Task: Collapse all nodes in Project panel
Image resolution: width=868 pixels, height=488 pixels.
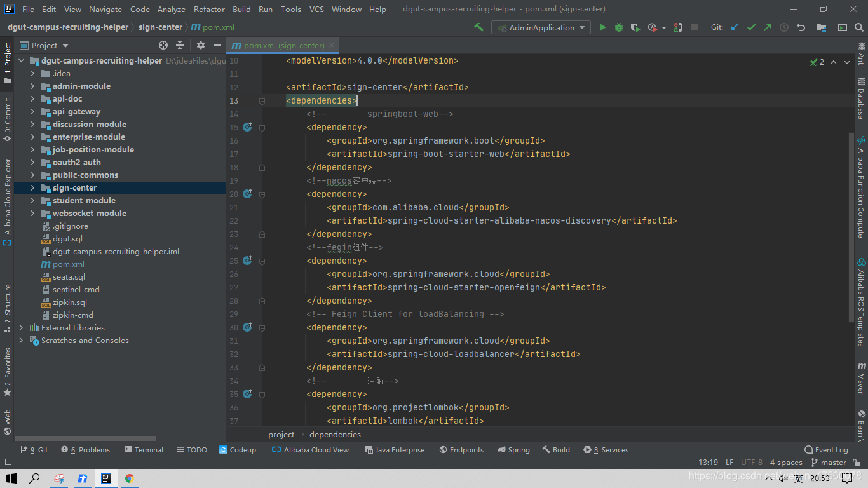Action: click(180, 45)
